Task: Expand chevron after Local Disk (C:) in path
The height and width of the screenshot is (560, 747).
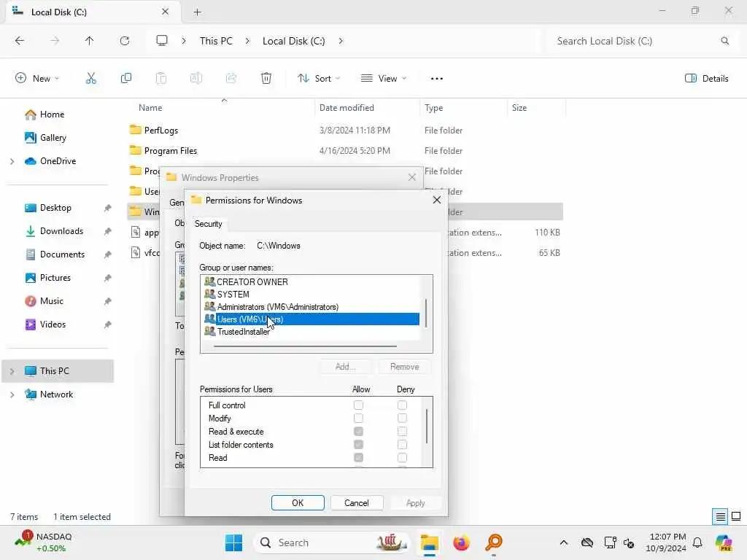Action: (x=340, y=41)
